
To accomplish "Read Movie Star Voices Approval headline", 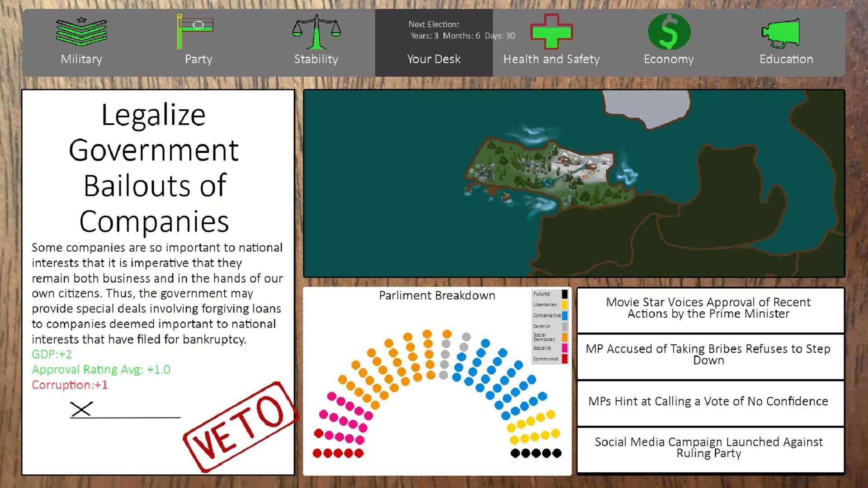I will point(708,308).
